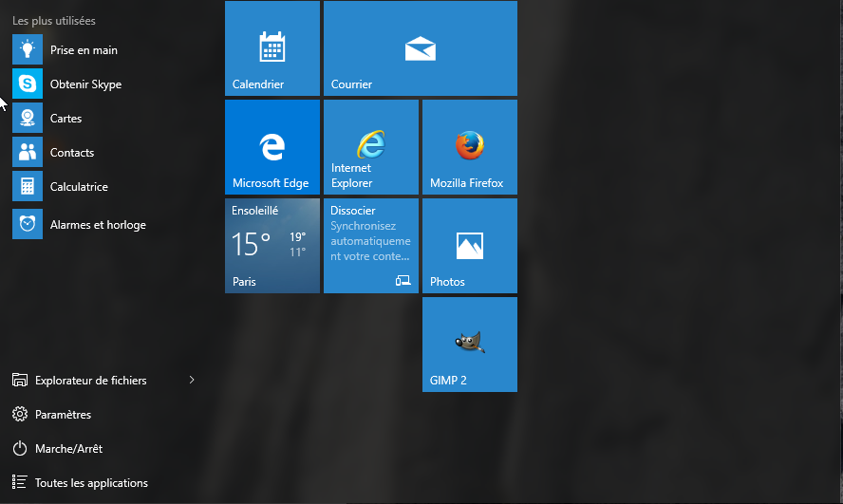
Task: Click the 15° temperature on weather tile
Action: coord(251,244)
